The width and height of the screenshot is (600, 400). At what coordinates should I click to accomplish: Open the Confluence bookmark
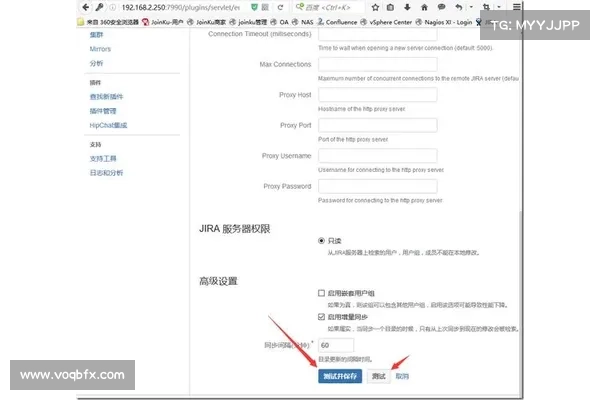(x=337, y=22)
